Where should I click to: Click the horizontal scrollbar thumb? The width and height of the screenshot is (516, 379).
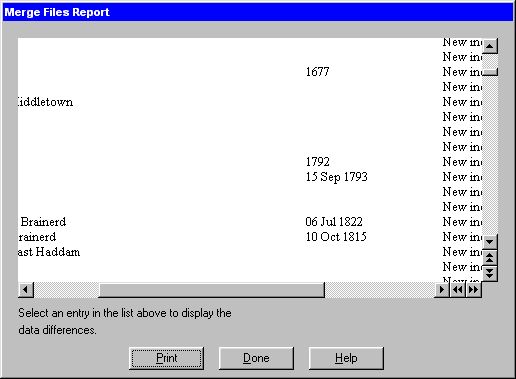(x=211, y=290)
